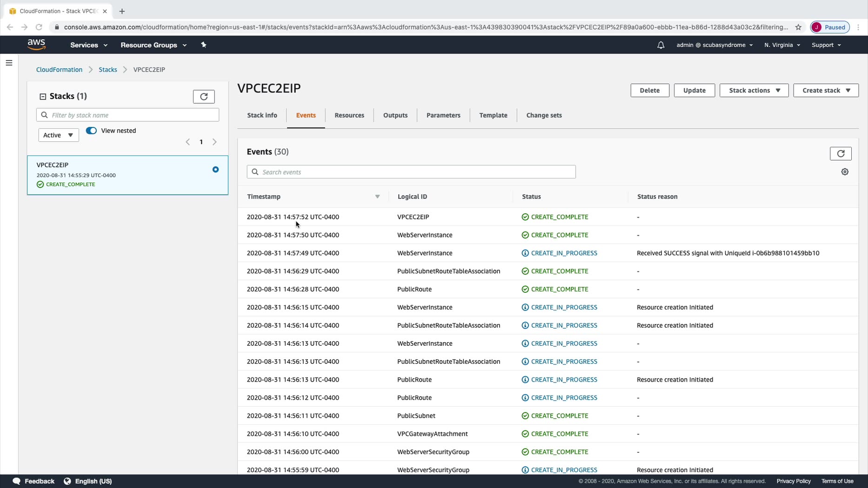This screenshot has width=868, height=488.
Task: Click the Logical ID column header
Action: coord(412,197)
